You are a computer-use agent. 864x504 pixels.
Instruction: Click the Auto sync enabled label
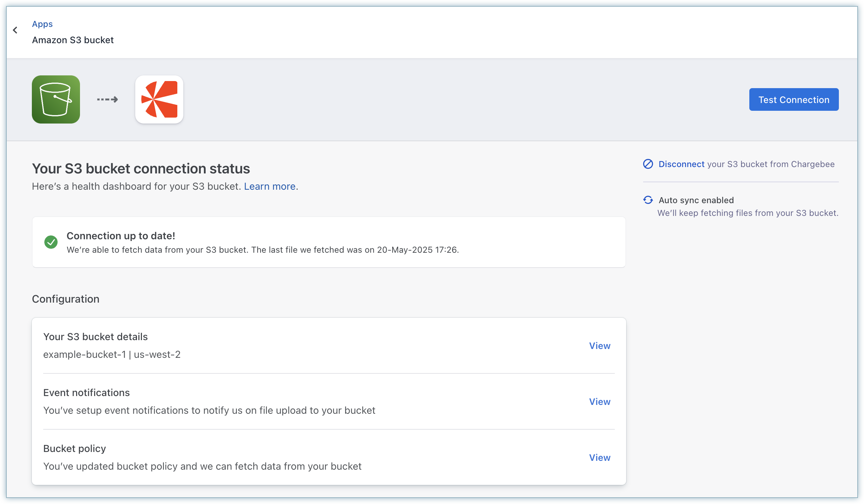[696, 200]
